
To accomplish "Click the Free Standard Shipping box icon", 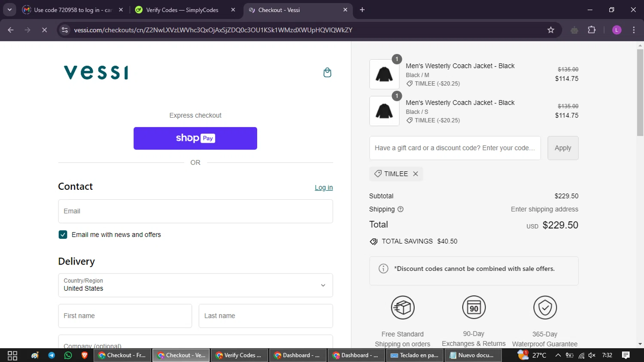I will tap(403, 307).
